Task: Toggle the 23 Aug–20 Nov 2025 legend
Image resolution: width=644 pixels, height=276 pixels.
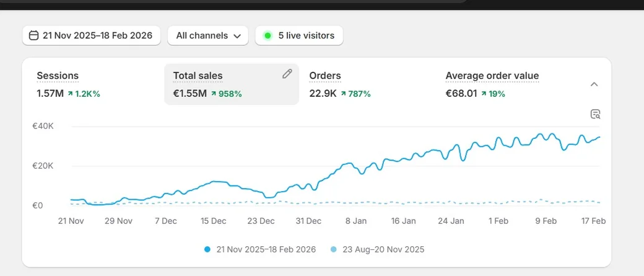Action: pyautogui.click(x=378, y=249)
